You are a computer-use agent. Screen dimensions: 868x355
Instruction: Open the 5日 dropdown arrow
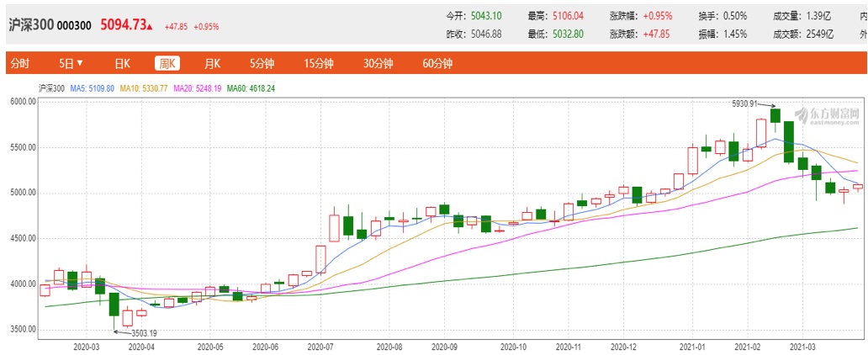pyautogui.click(x=80, y=63)
